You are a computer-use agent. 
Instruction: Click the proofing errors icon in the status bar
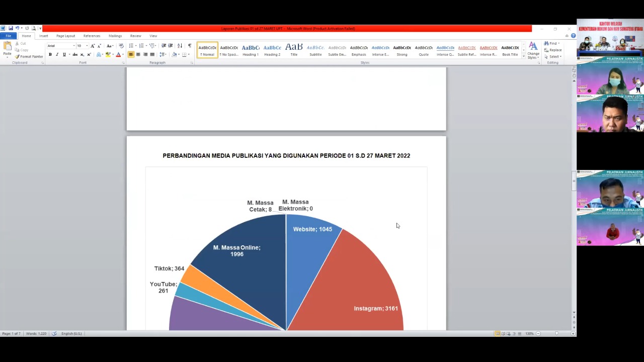coord(54,333)
